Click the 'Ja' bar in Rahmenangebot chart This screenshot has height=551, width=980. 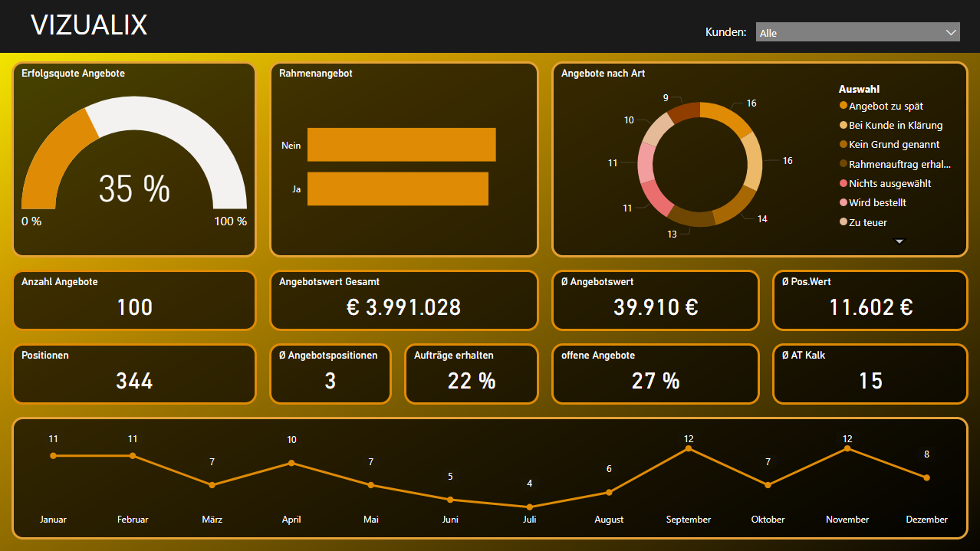[397, 189]
